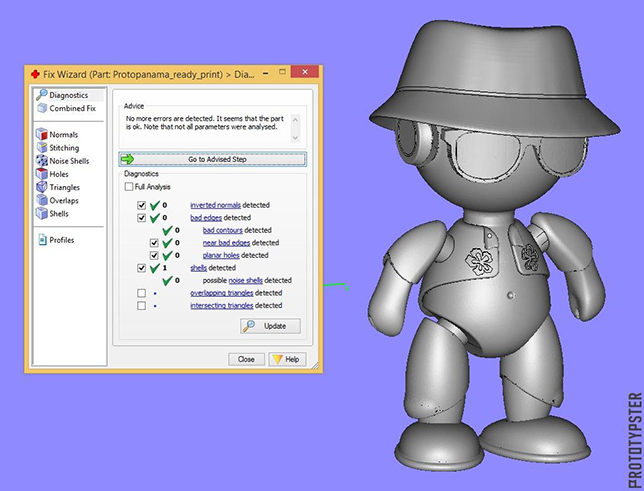Follow the inverted normals link
644x491 pixels.
(x=215, y=205)
